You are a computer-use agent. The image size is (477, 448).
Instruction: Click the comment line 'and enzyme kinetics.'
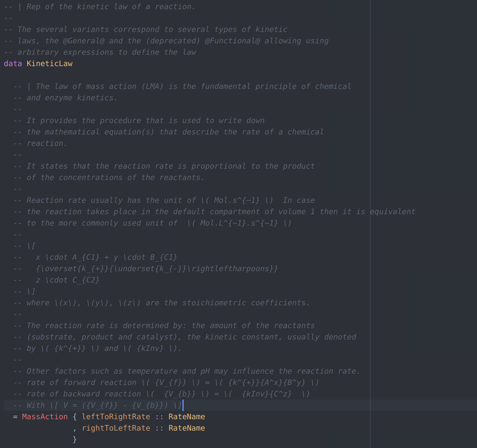pyautogui.click(x=72, y=98)
